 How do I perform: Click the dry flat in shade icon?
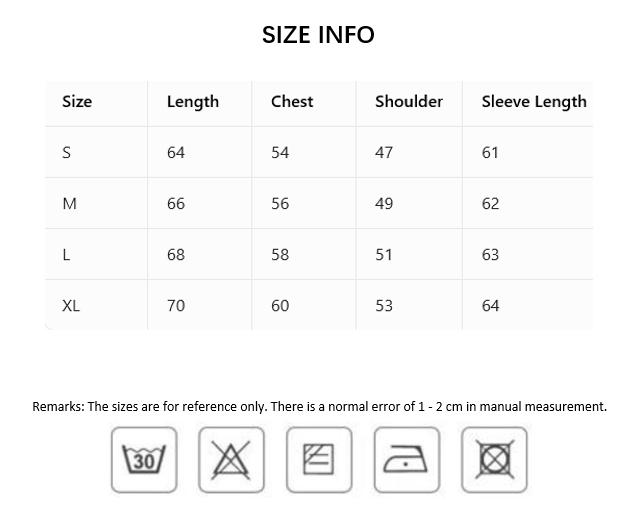point(319,460)
